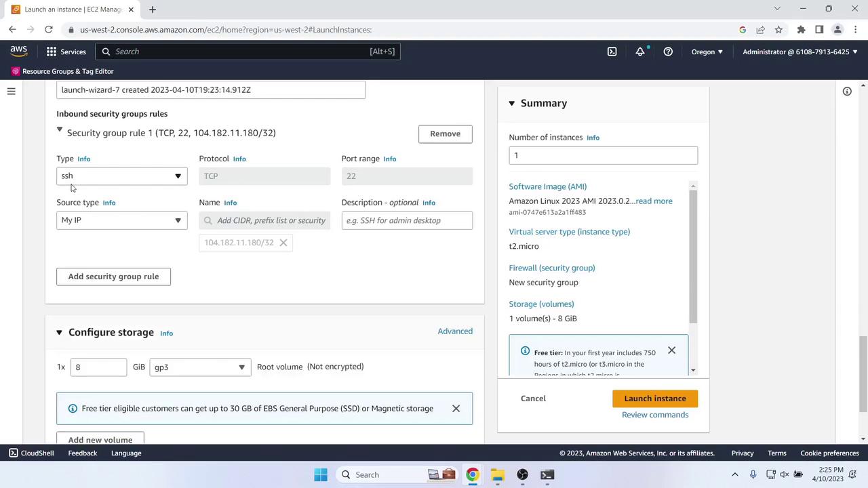Open the left navigation hamburger menu

11,91
